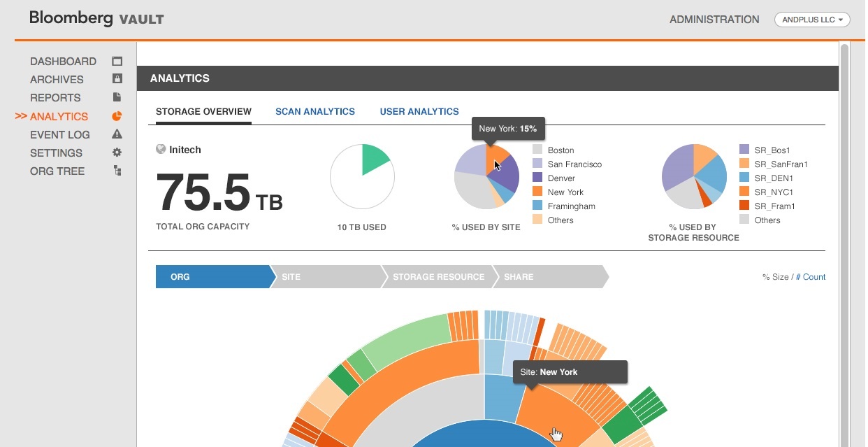Click the SR_Fram1 legend color swatch
Screen dimensions: 868x447
tap(744, 206)
